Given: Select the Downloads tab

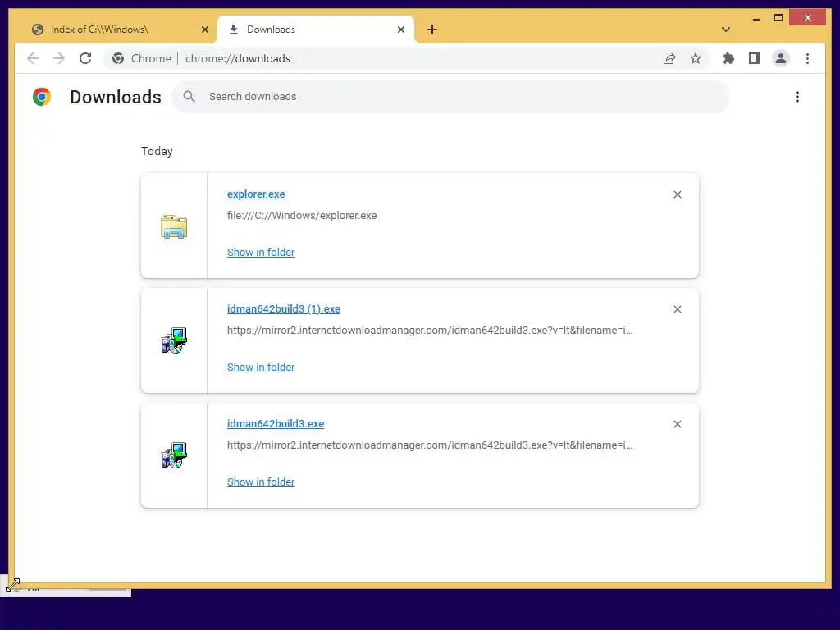Looking at the screenshot, I should [316, 30].
